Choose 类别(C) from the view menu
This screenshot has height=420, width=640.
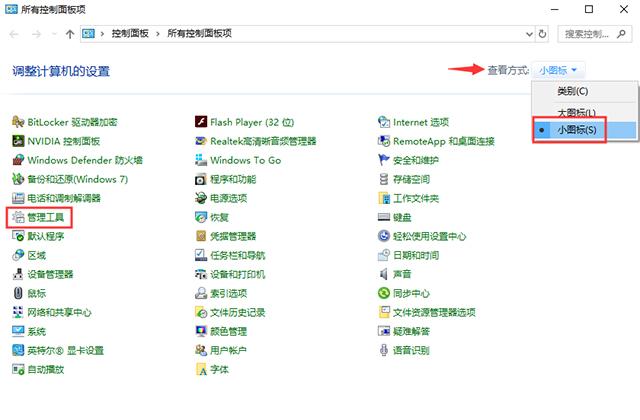(x=574, y=91)
